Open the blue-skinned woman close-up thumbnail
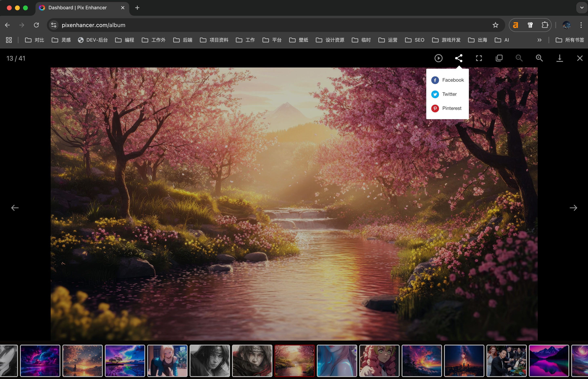 tap(337, 361)
